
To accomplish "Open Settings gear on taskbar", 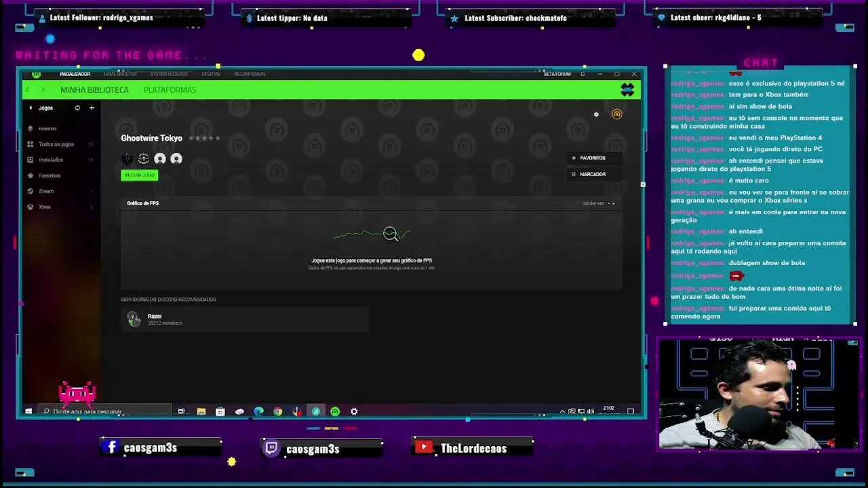I will click(354, 411).
